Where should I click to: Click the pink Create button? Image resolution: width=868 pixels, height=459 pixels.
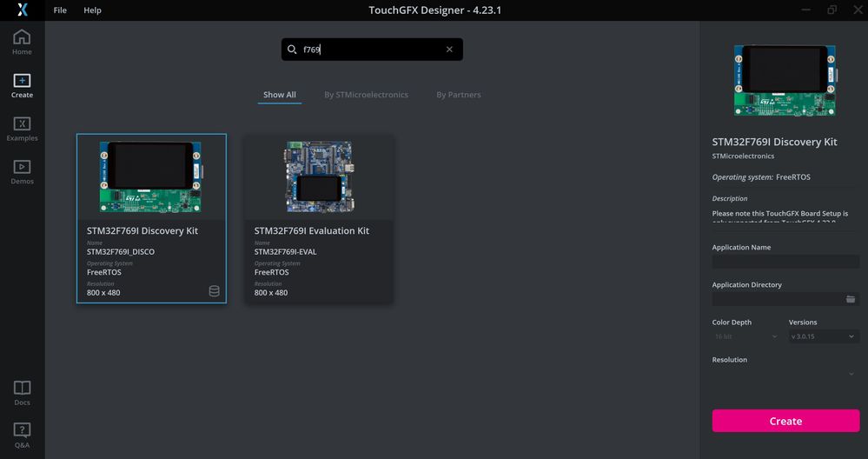[785, 421]
